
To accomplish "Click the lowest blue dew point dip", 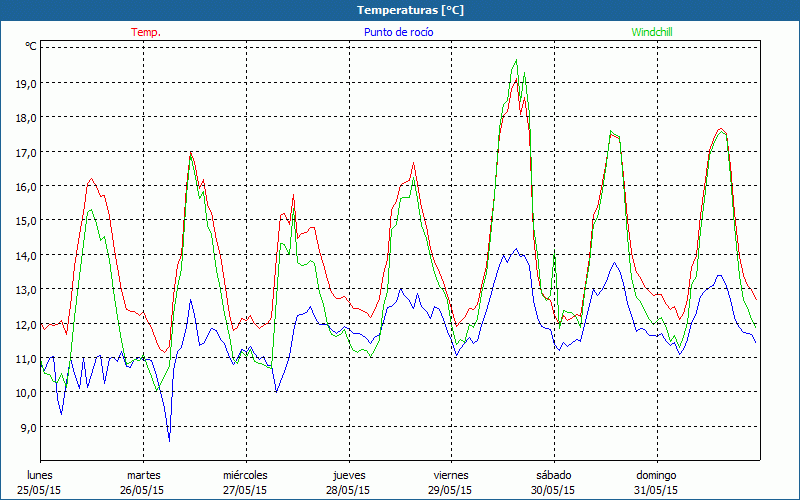I will [x=169, y=439].
